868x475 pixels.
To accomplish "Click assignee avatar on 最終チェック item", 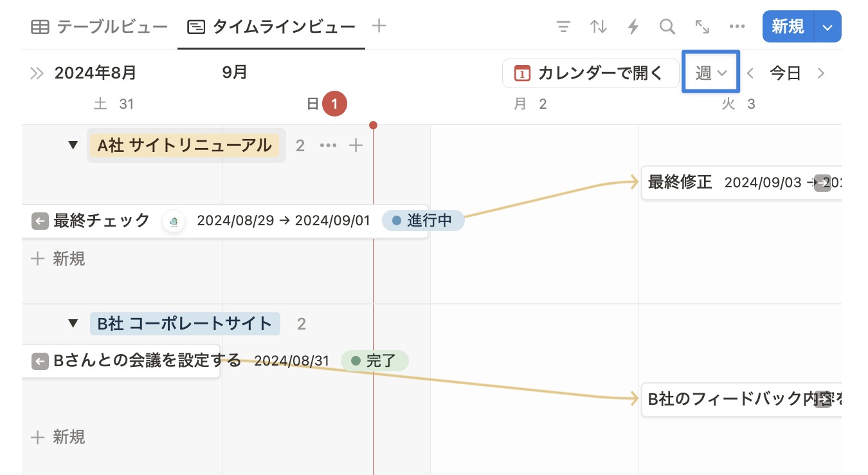I will 174,221.
